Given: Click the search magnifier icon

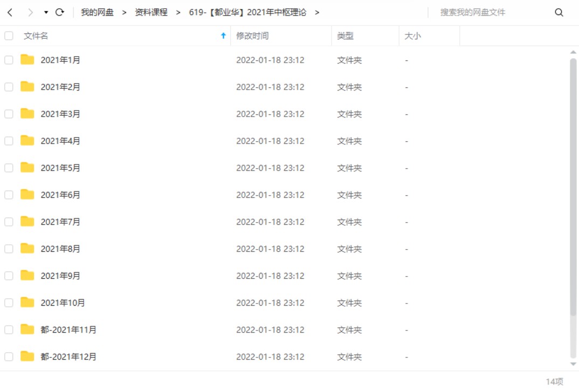Looking at the screenshot, I should (559, 12).
